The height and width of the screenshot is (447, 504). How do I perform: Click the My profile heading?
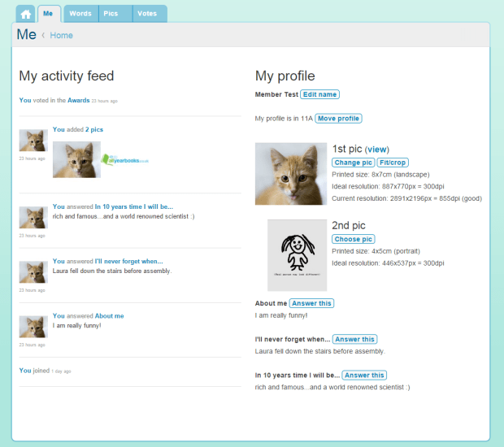click(x=285, y=76)
